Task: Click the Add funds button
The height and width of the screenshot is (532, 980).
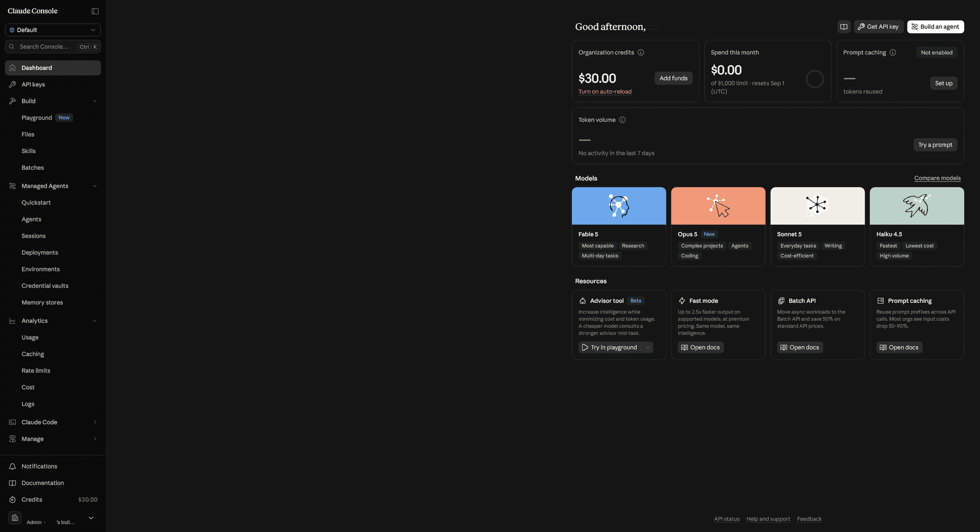Action: [673, 78]
